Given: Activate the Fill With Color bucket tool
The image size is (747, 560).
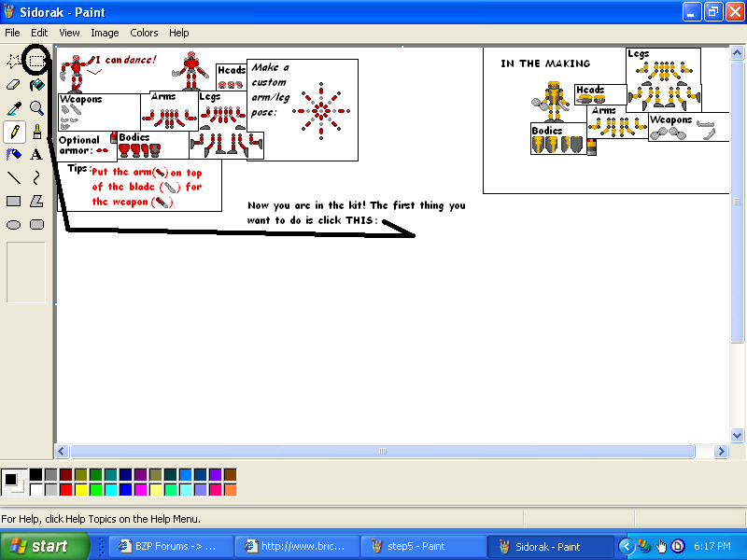Looking at the screenshot, I should point(36,85).
